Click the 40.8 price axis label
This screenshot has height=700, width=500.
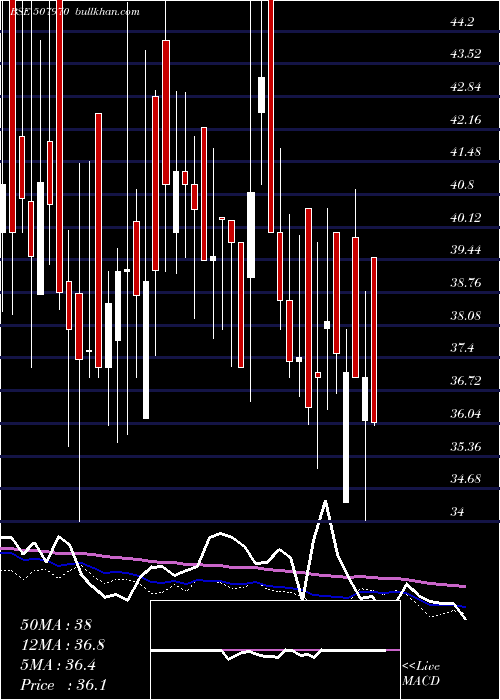click(x=462, y=185)
